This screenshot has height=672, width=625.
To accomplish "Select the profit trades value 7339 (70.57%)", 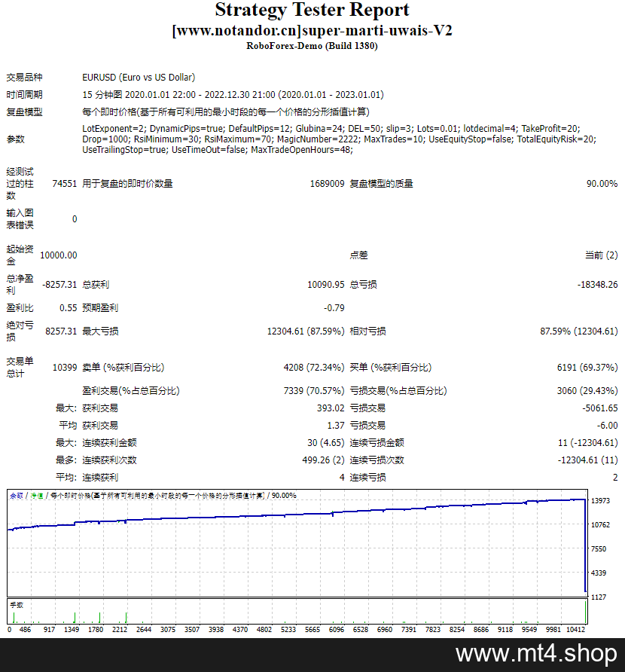I will click(x=314, y=391).
